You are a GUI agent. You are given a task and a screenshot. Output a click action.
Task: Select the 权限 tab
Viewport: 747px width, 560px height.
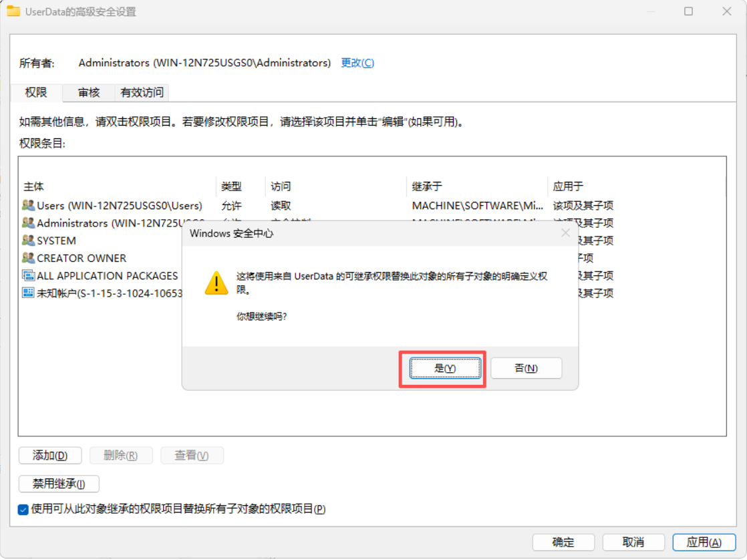pyautogui.click(x=36, y=93)
